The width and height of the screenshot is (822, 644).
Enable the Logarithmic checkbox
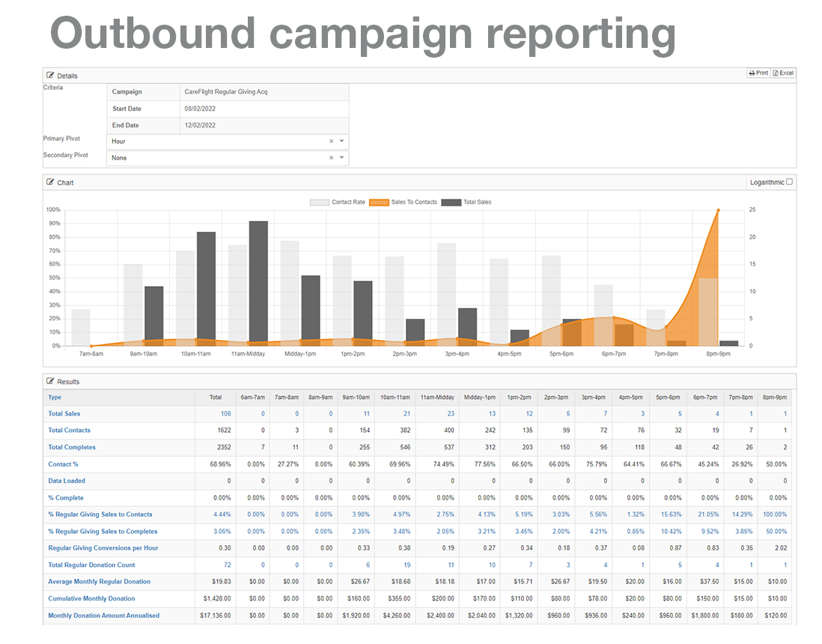[x=790, y=181]
